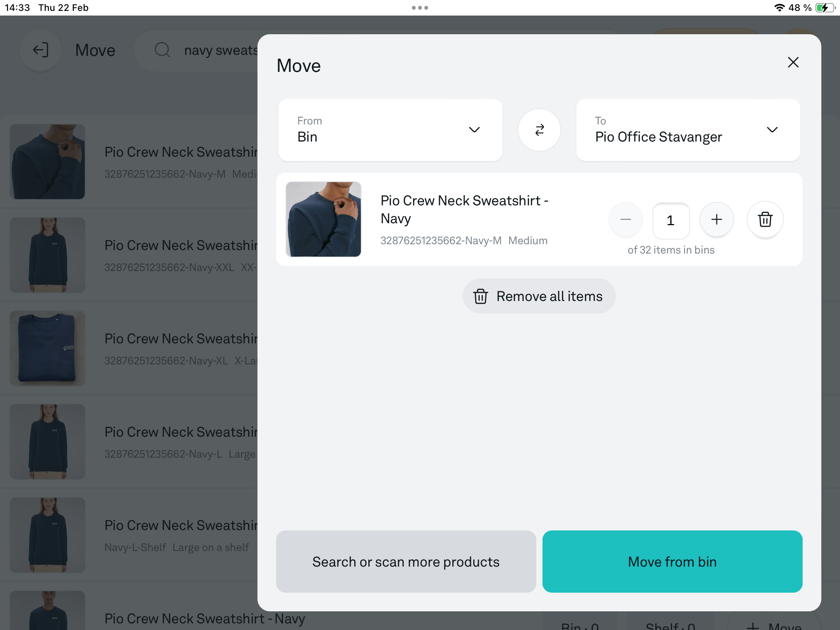Swap the From and To locations

click(539, 130)
